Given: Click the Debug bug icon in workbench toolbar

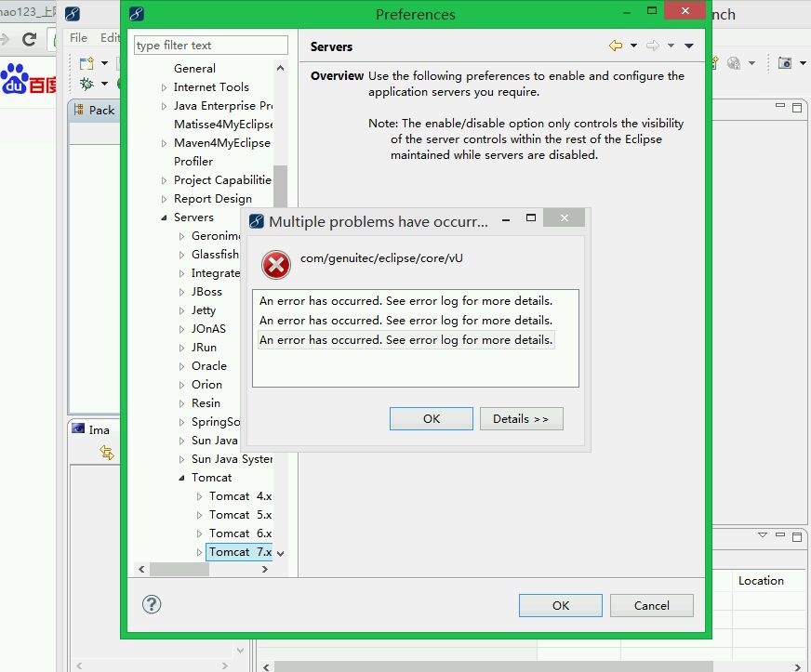Looking at the screenshot, I should 86,84.
